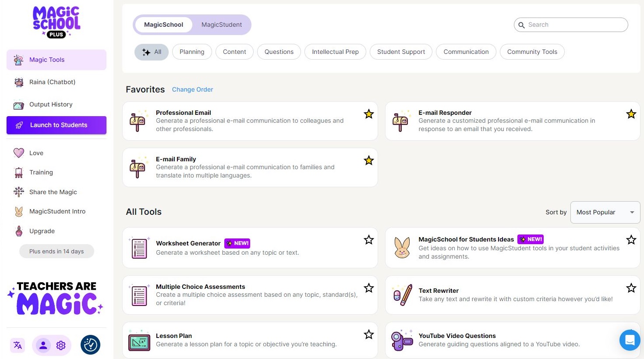
Task: Open the Most Popular sort dropdown
Action: (605, 212)
